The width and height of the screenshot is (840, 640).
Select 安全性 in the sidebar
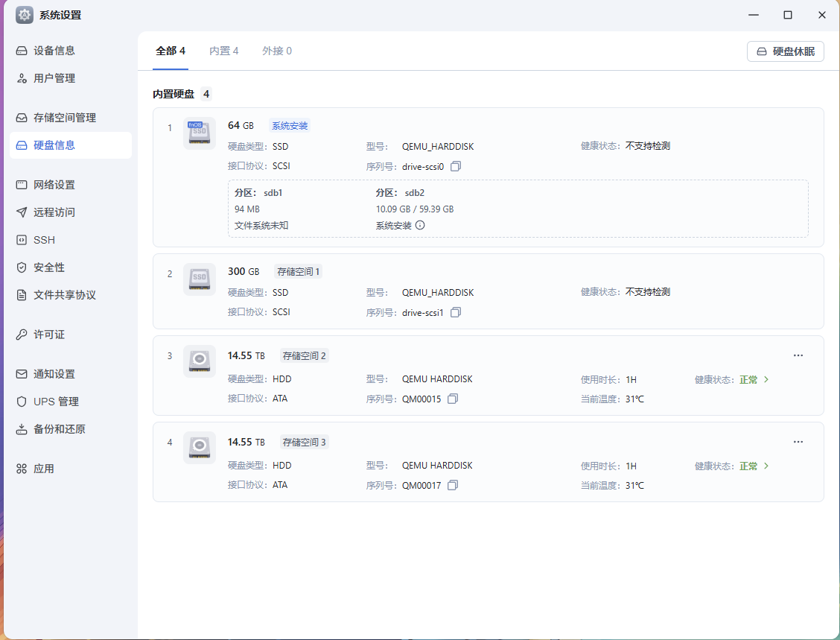pyautogui.click(x=48, y=266)
